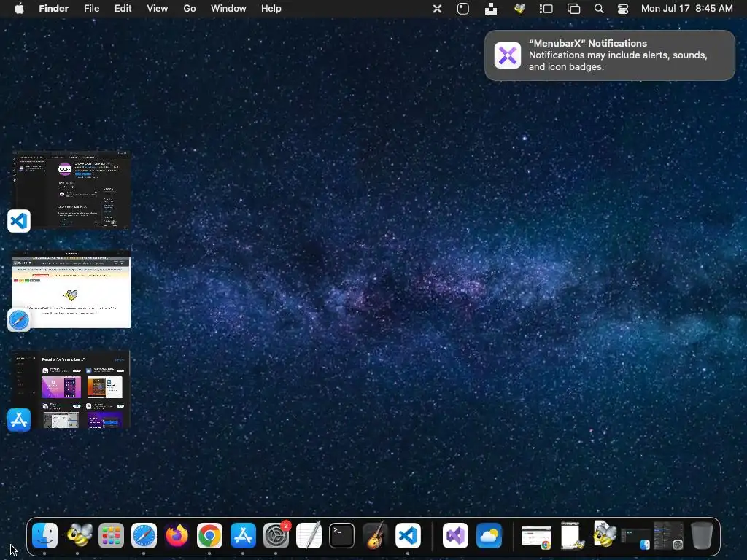
Task: Open the Apple menu
Action: tap(19, 9)
